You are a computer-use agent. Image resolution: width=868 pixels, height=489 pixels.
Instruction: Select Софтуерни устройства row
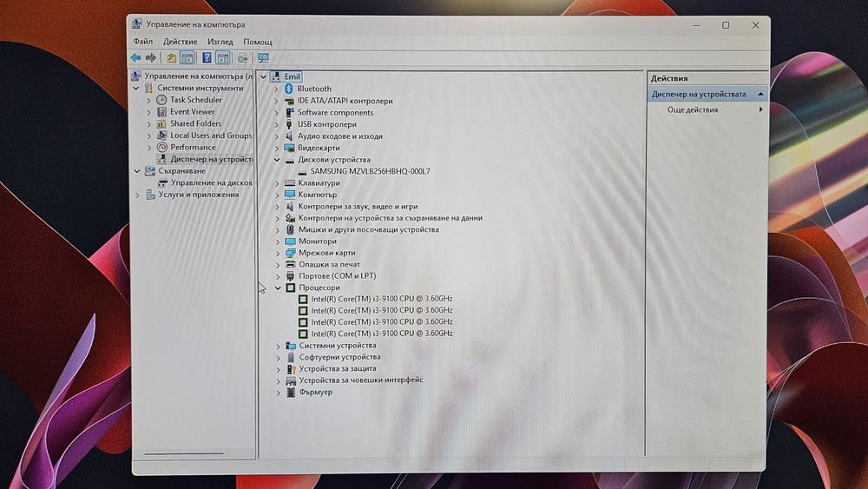coord(340,357)
